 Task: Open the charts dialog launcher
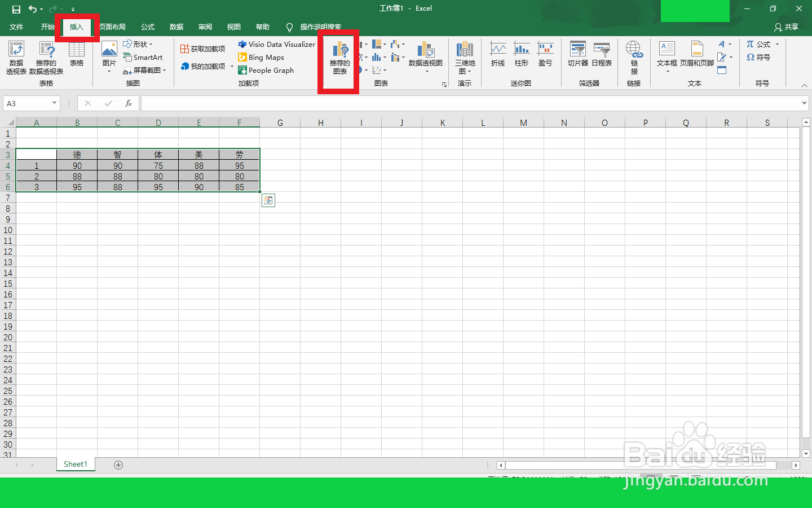(444, 84)
